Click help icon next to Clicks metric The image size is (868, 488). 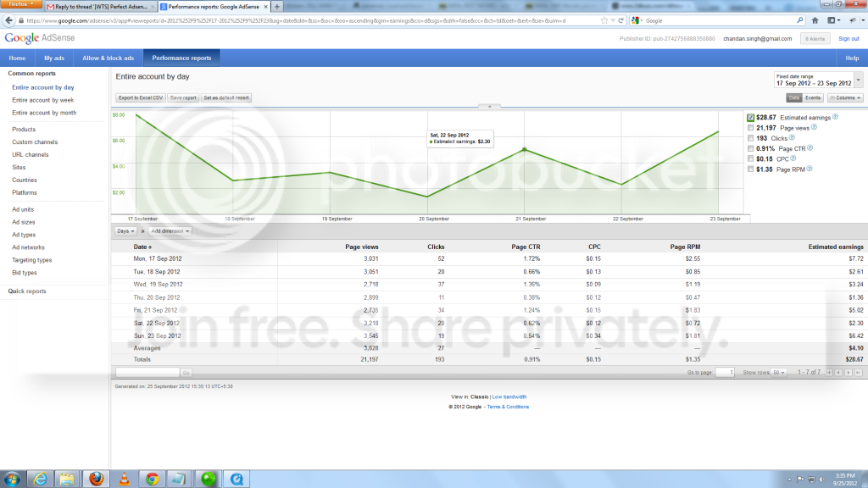coord(792,138)
